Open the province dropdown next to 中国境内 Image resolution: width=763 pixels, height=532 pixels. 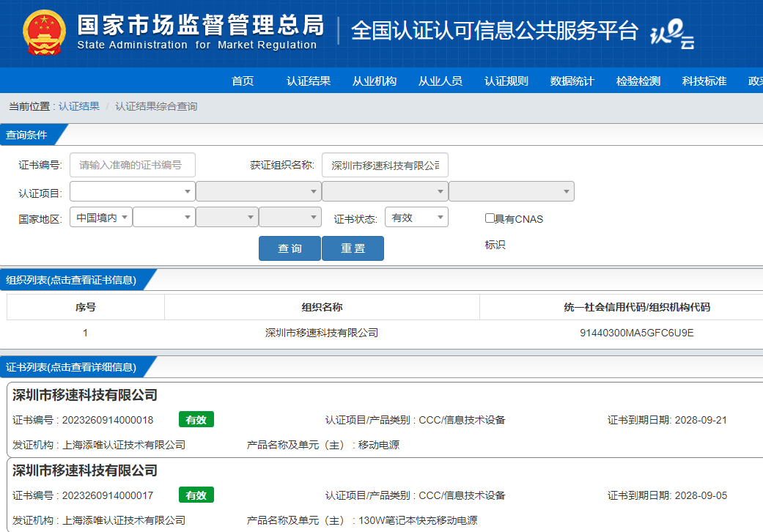tap(164, 218)
